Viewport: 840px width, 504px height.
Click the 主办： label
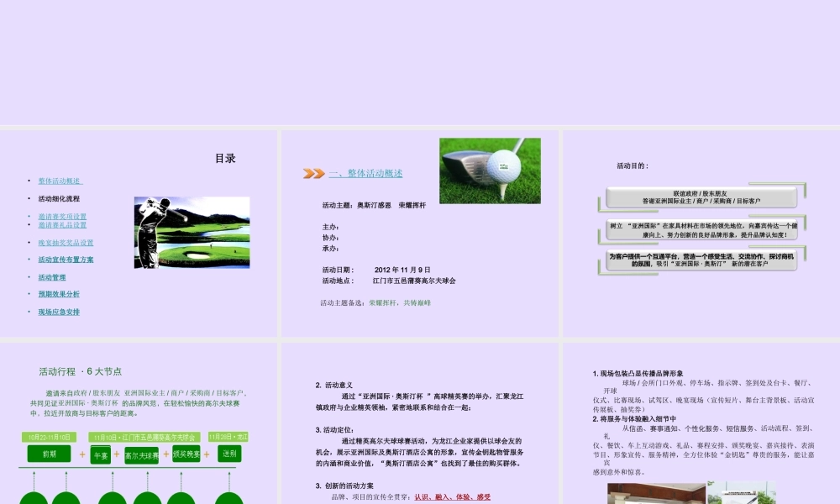pos(330,227)
